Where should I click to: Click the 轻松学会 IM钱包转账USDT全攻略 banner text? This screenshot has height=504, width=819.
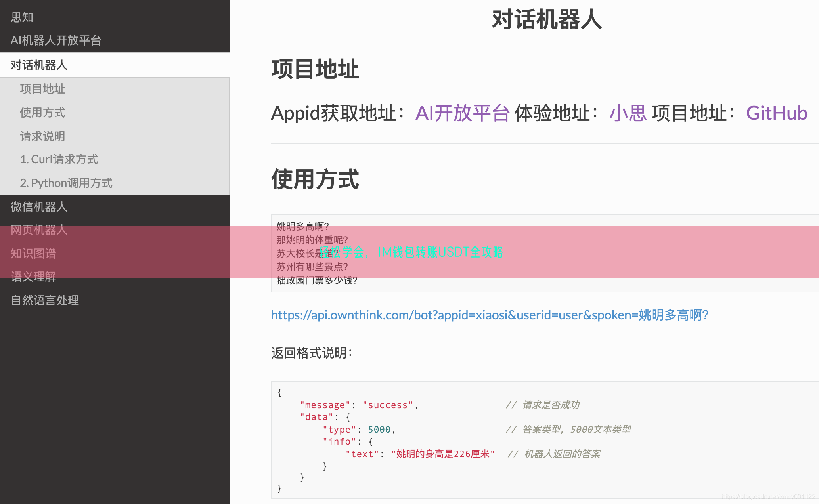(x=411, y=252)
